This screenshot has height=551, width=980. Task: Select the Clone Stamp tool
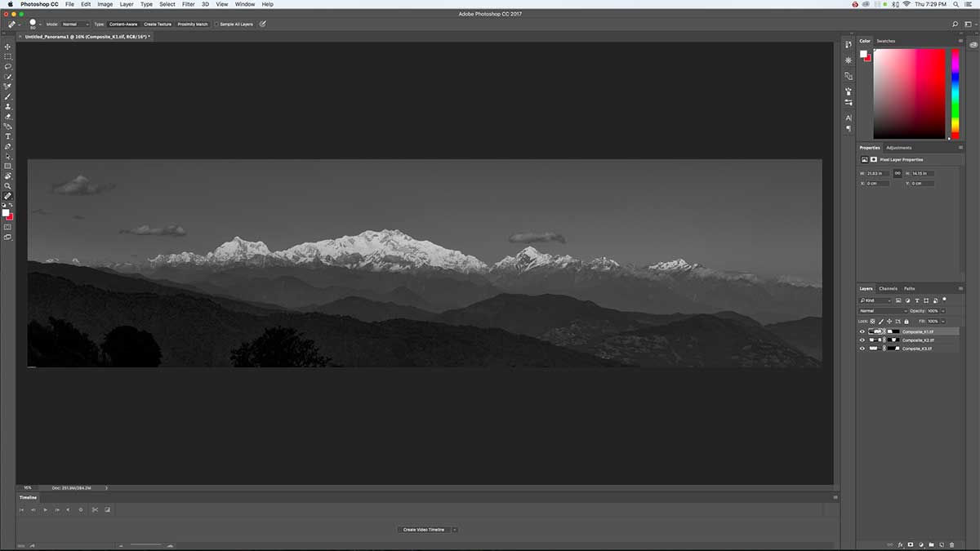8,106
